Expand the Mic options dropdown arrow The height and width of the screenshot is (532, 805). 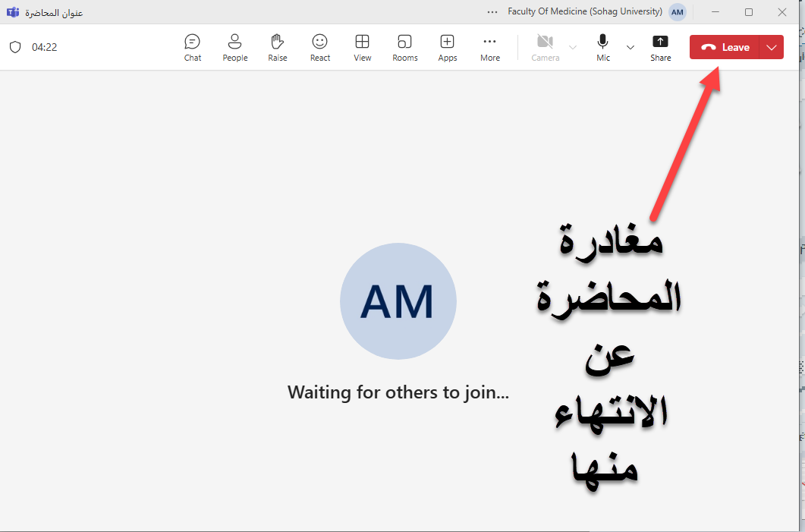(630, 47)
